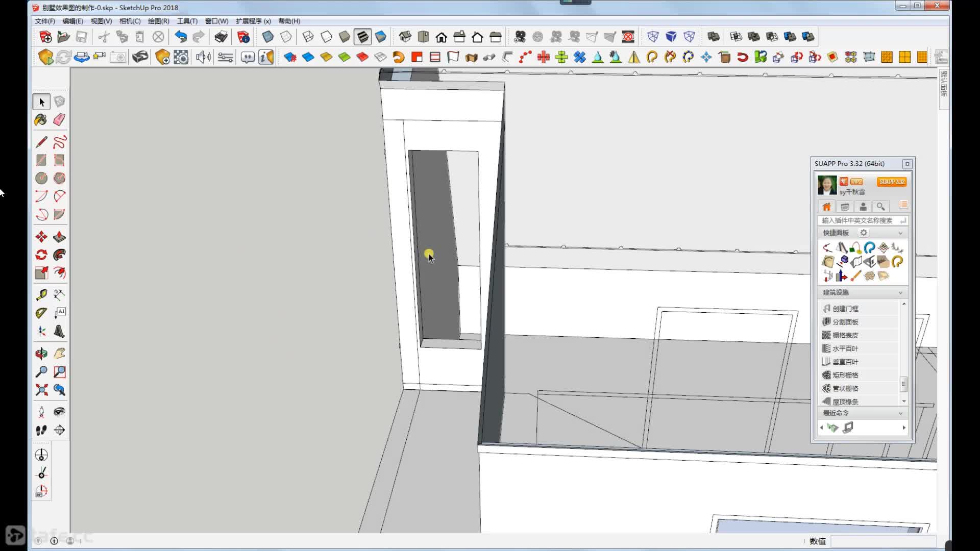980x551 pixels.
Task: Click the 数值 measurements input box
Action: point(884,541)
